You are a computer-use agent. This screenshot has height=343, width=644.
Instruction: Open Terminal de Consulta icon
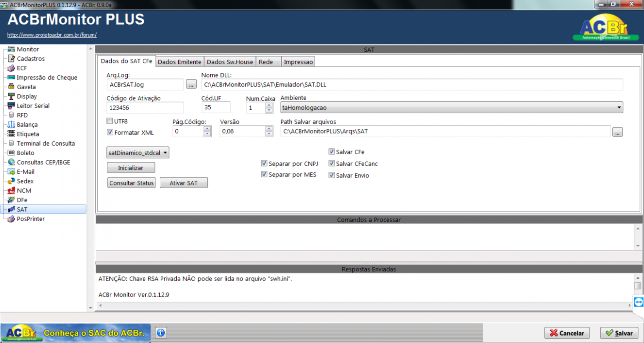click(11, 144)
